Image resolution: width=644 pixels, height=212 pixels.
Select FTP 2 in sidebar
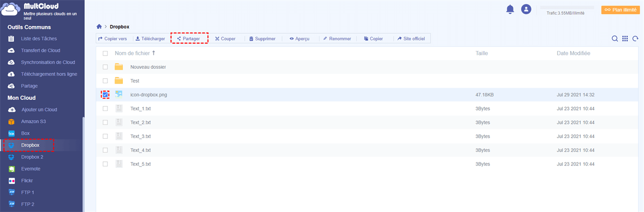tap(28, 204)
